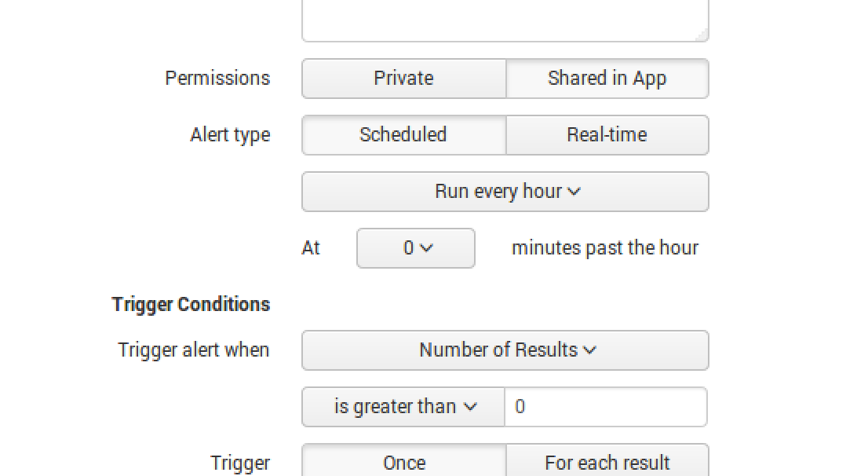Choose the Scheduled alert type
The height and width of the screenshot is (476, 868).
click(x=403, y=135)
